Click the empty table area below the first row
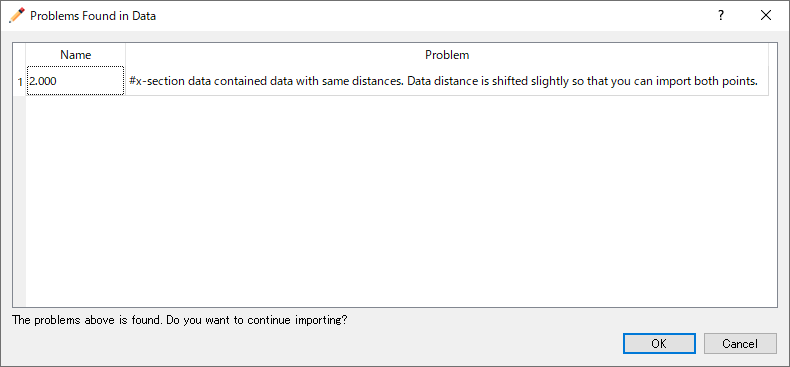 click(398, 201)
